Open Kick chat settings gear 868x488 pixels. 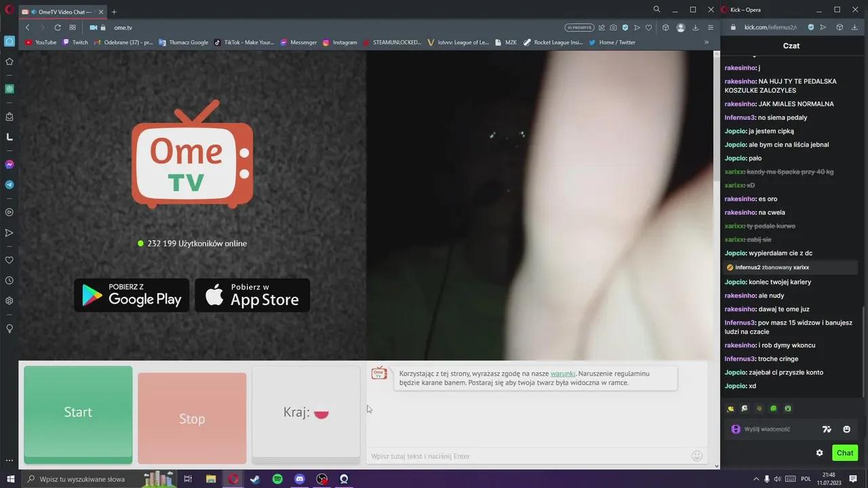[819, 453]
